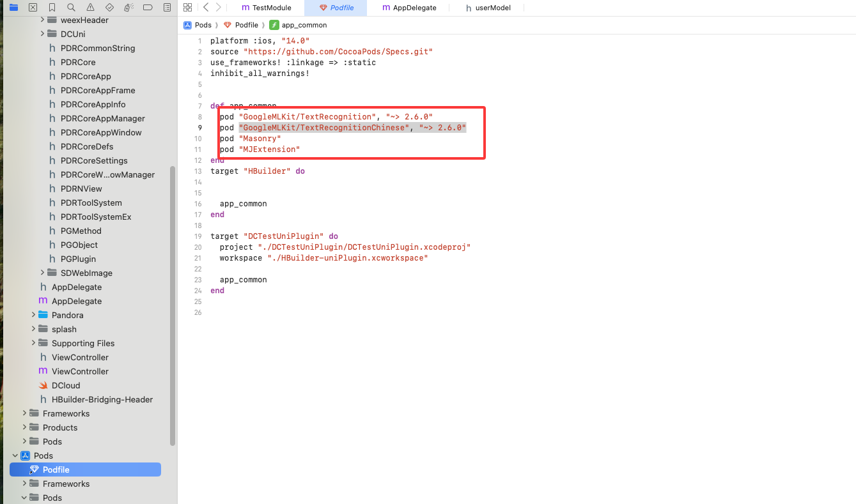
Task: Open the Debug navigator spray icon
Action: (x=128, y=8)
